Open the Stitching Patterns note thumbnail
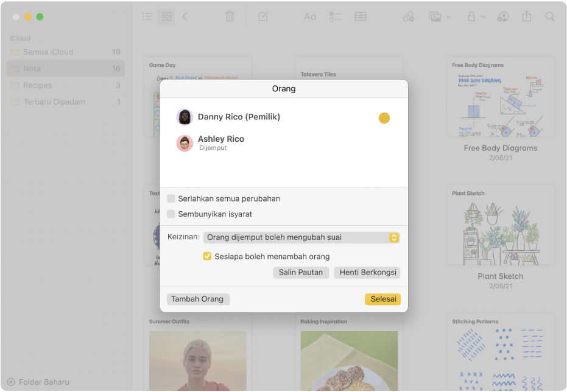 [x=501, y=352]
